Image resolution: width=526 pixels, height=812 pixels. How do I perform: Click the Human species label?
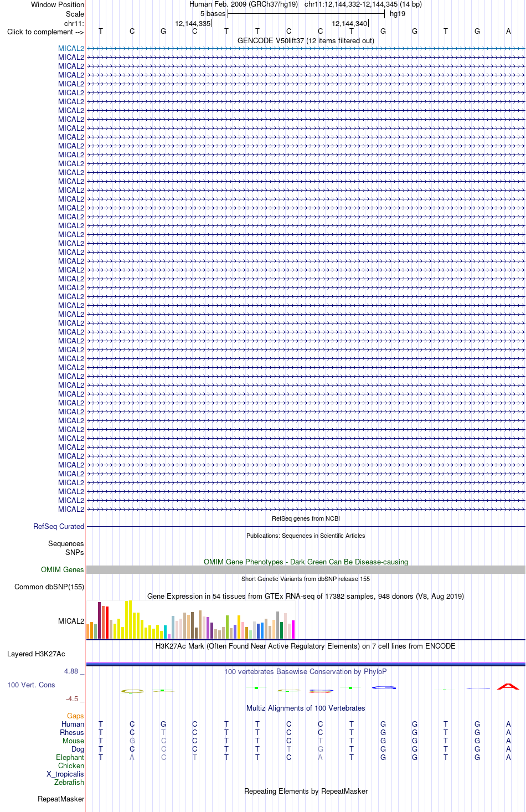[x=73, y=724]
